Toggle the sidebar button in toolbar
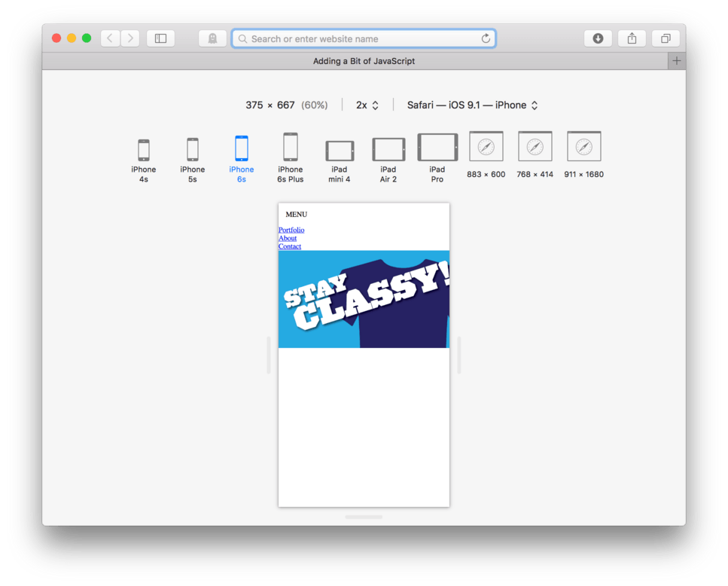728x586 pixels. coord(160,38)
